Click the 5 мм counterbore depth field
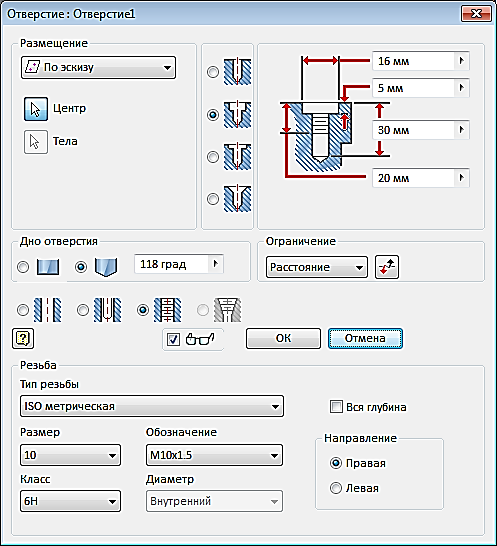The height and width of the screenshot is (546, 497). point(413,88)
